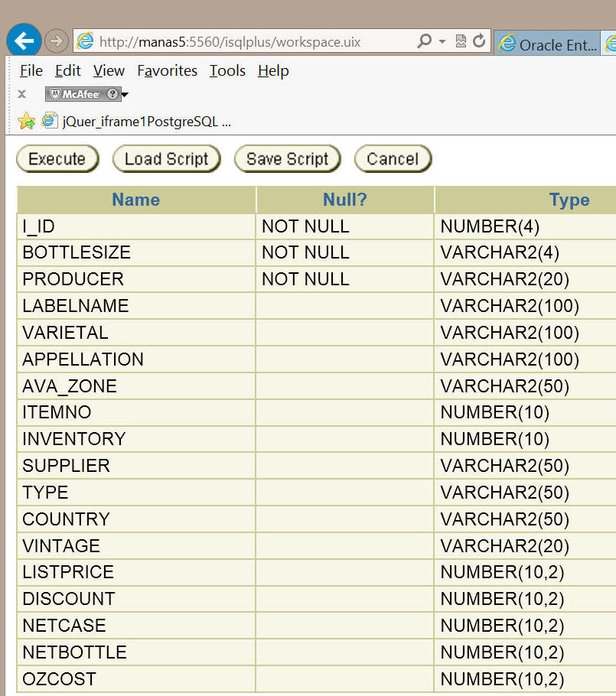The height and width of the screenshot is (696, 616).
Task: Click the Load Script button
Action: click(167, 158)
